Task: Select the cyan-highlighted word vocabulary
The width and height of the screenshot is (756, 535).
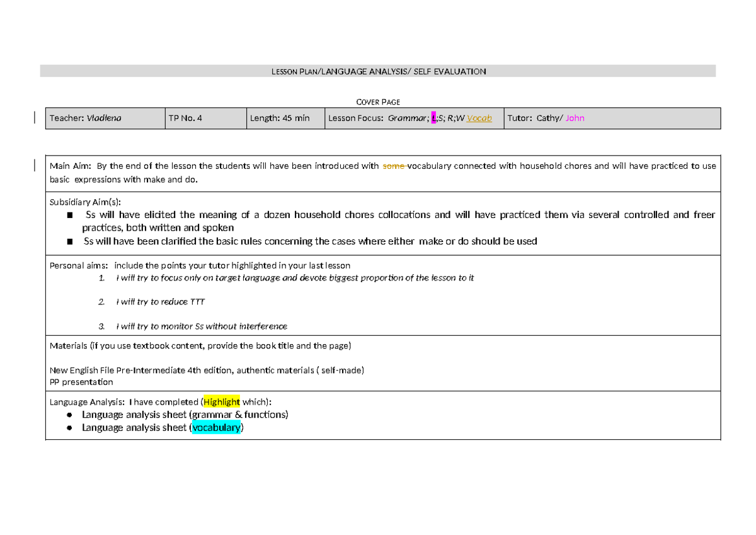Action: pyautogui.click(x=216, y=427)
